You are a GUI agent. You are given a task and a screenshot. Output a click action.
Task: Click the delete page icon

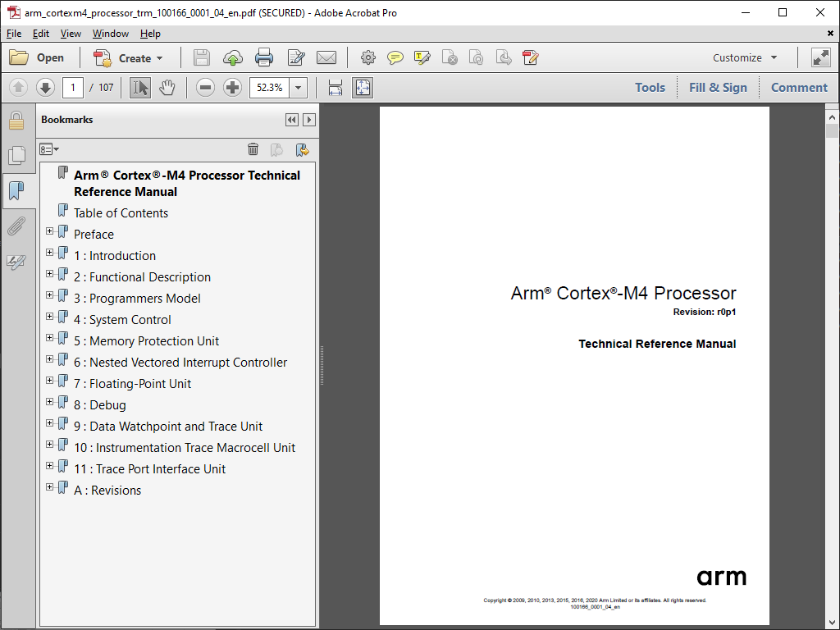(450, 58)
